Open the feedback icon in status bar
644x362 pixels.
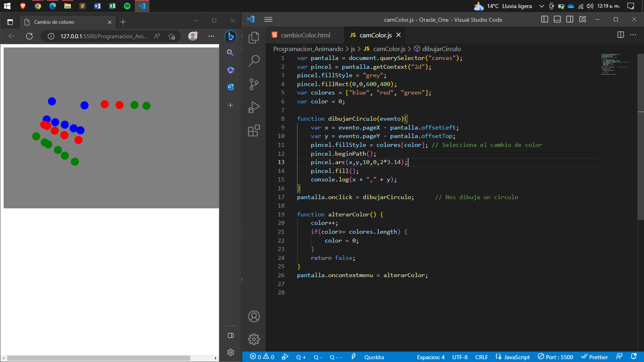[619, 357]
